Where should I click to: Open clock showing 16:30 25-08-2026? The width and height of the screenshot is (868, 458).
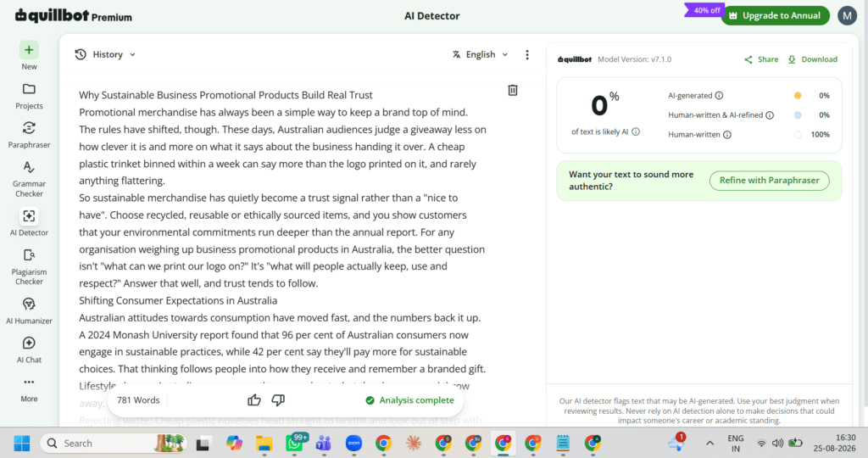tap(834, 443)
